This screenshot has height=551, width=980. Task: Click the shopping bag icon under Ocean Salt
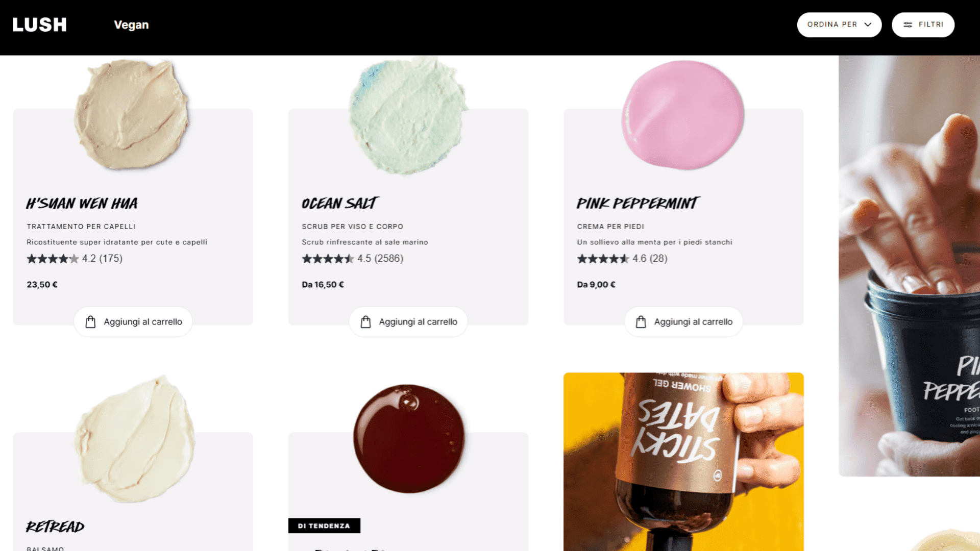[x=365, y=322]
